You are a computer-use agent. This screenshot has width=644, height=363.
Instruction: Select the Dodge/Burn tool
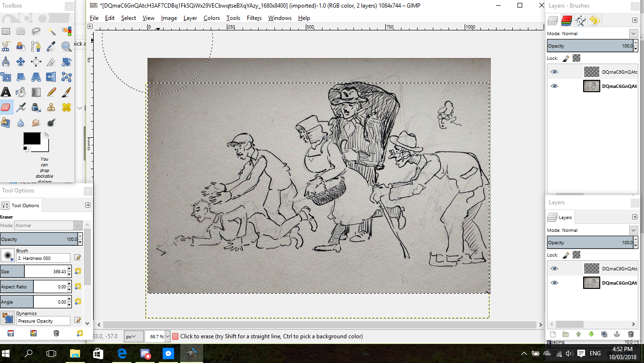click(x=51, y=123)
